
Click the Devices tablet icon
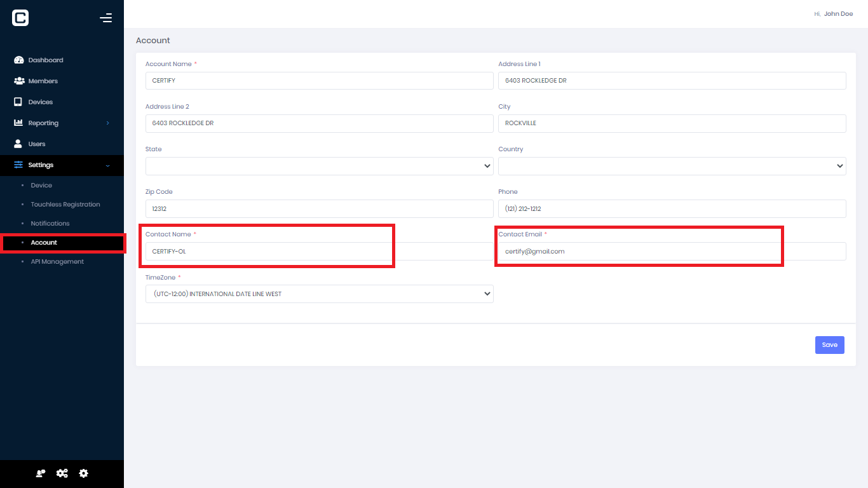point(19,102)
